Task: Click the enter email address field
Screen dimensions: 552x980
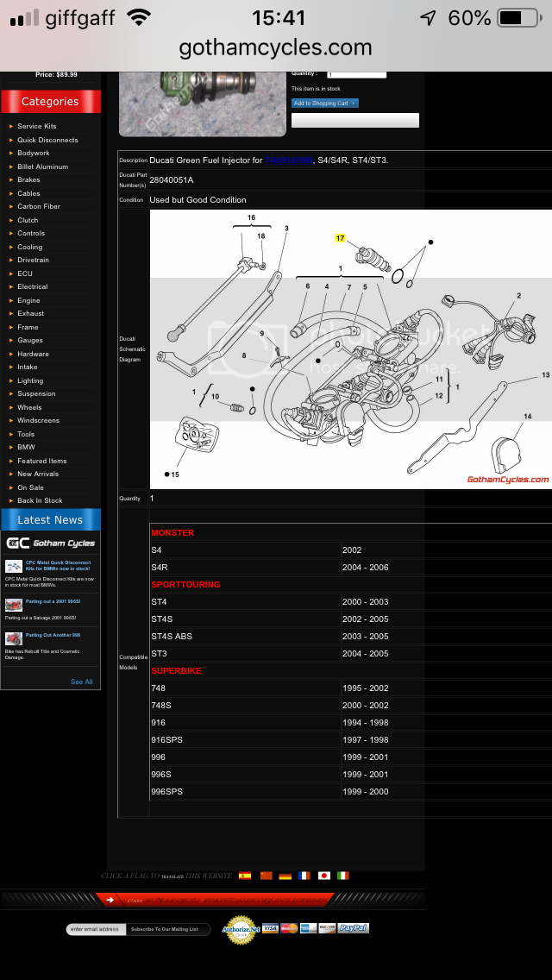Action: 96,929
